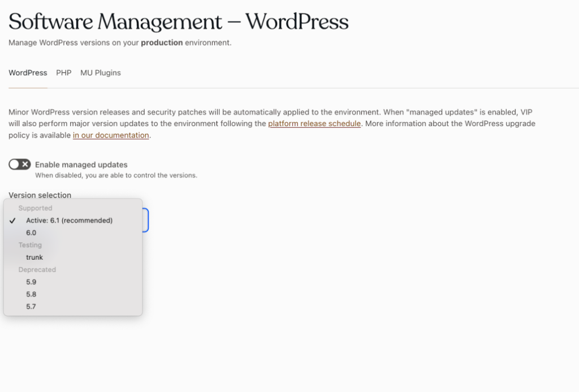
Task: Select version 6.0 from the list
Action: [73, 232]
